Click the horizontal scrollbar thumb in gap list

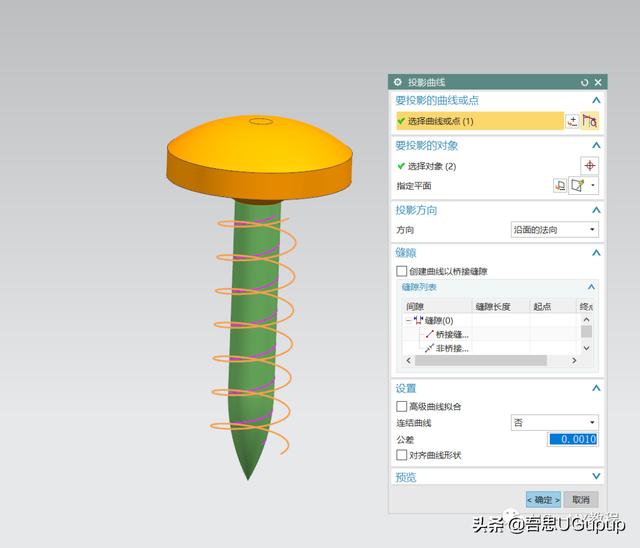pyautogui.click(x=481, y=360)
